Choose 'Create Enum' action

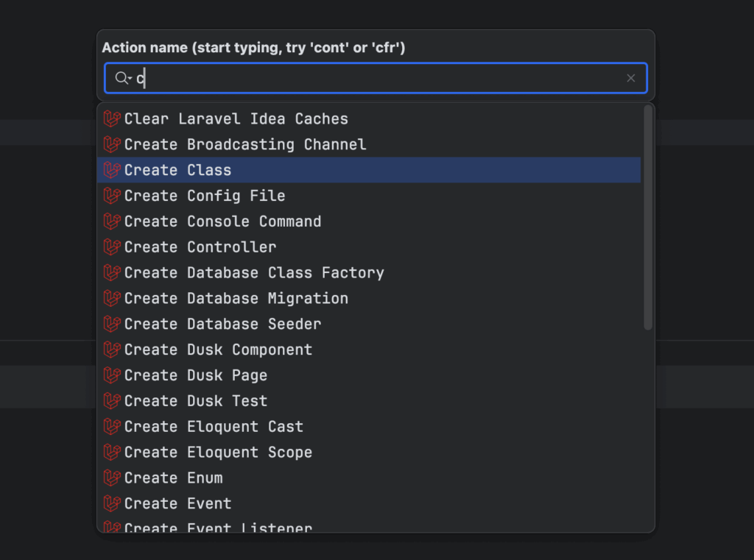point(369,478)
